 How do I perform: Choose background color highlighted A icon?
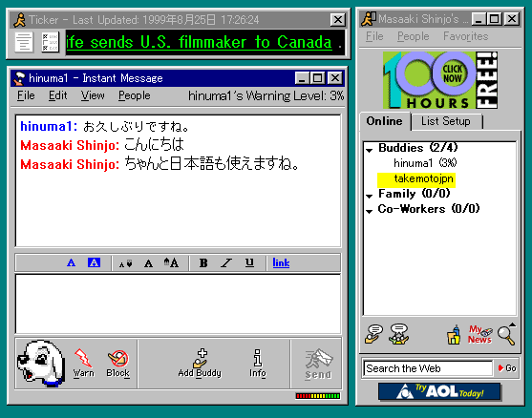[x=94, y=262]
